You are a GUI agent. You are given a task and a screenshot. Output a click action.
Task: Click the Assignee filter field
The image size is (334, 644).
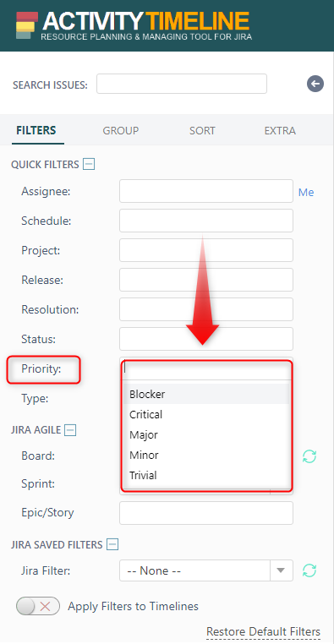pyautogui.click(x=206, y=191)
